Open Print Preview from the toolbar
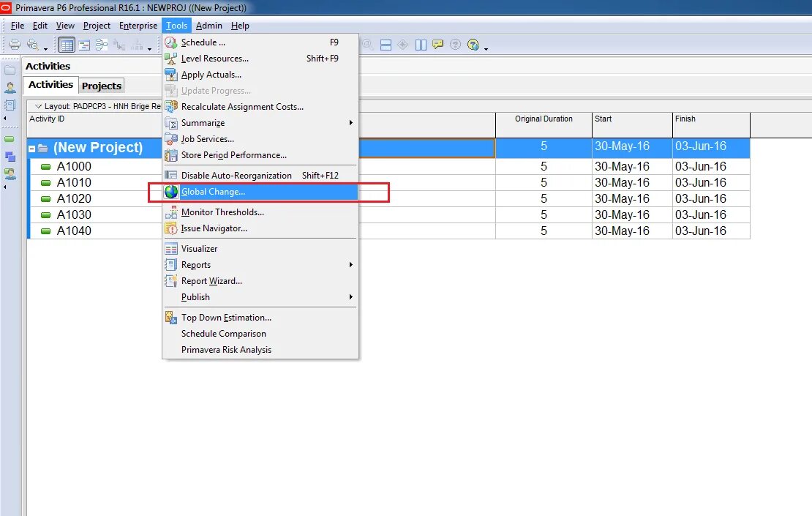812x516 pixels. click(x=33, y=45)
